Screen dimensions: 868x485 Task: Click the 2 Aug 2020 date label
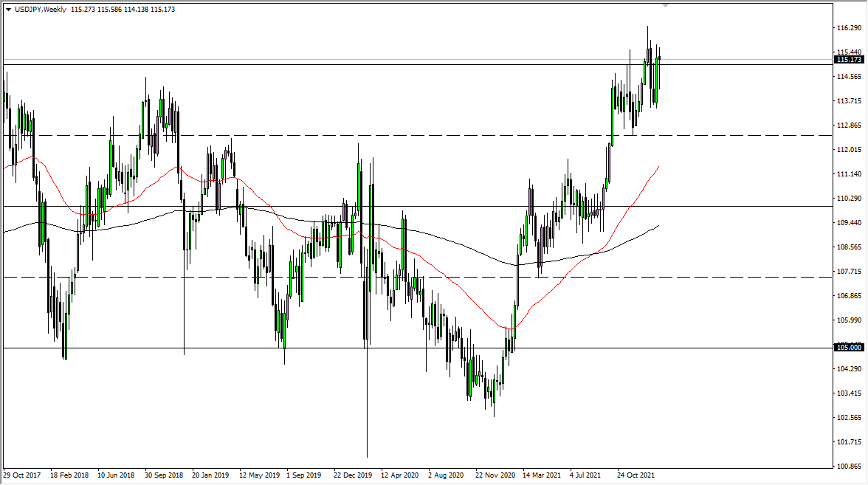[x=446, y=475]
